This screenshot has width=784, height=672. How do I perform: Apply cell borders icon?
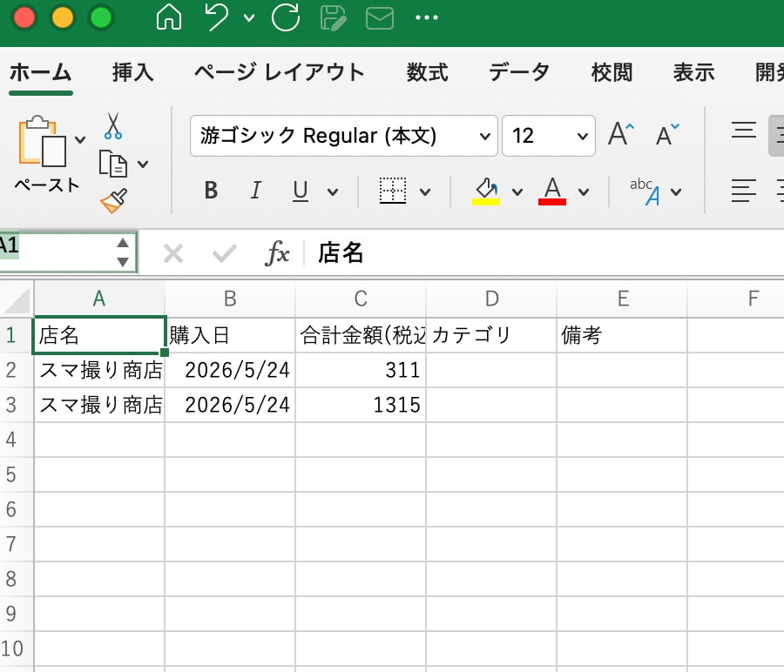pos(393,191)
